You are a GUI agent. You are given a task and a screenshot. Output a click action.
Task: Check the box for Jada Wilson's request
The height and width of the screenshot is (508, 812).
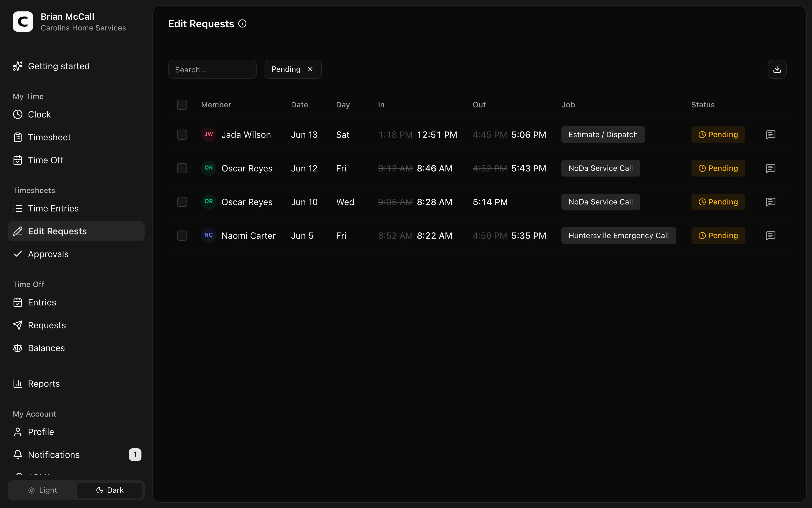182,135
